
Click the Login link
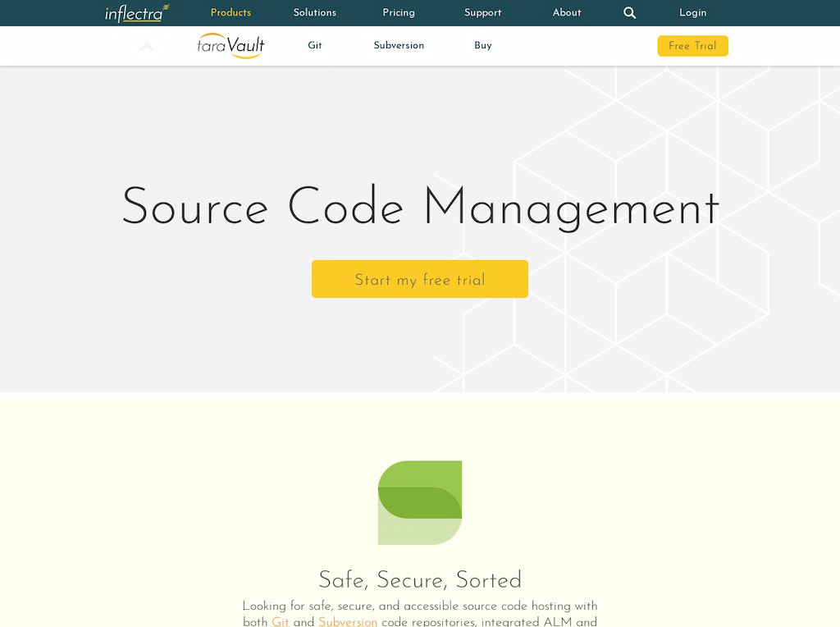[x=692, y=13]
